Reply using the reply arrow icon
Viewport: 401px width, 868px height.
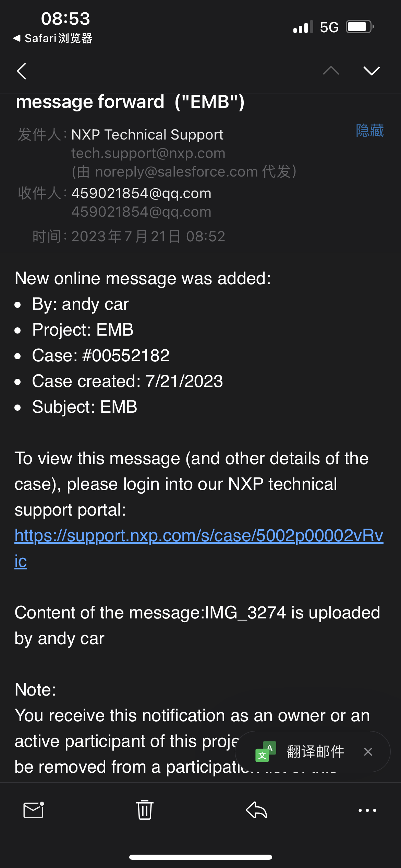pos(256,810)
